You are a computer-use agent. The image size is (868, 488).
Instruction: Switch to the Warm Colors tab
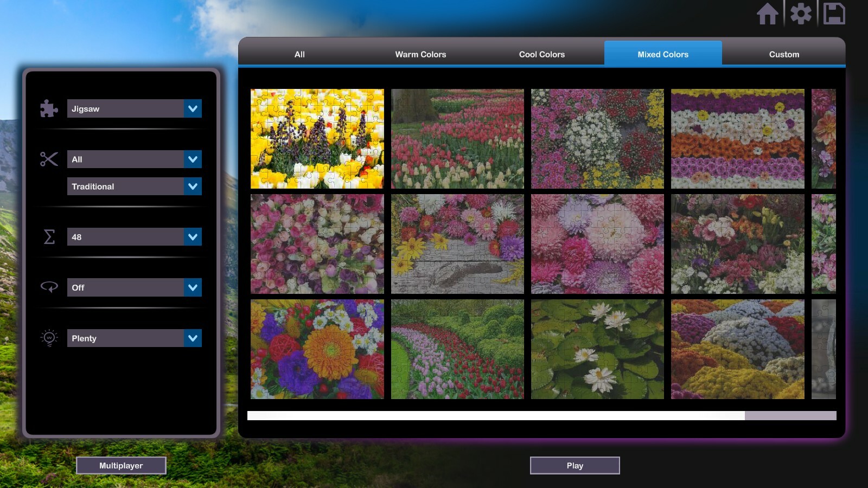click(421, 54)
